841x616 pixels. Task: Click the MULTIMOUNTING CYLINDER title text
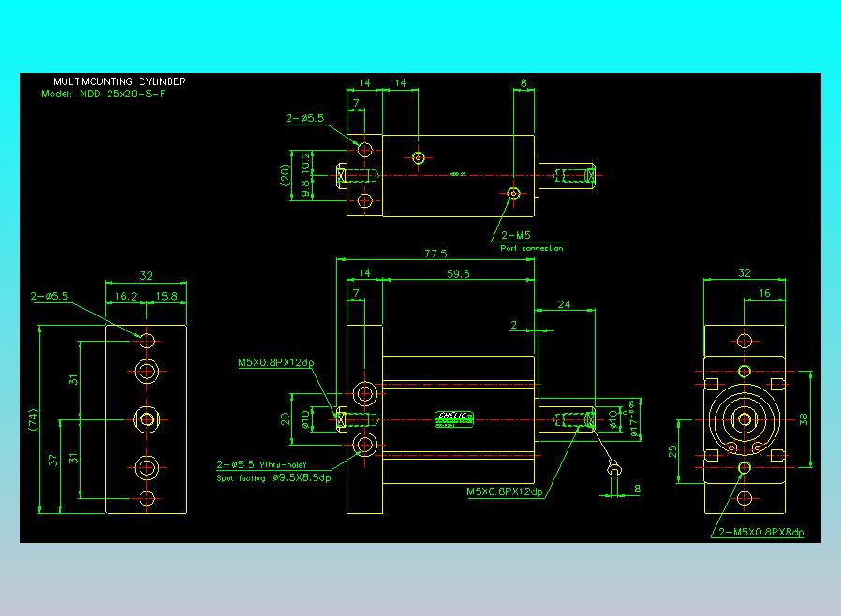tap(120, 81)
